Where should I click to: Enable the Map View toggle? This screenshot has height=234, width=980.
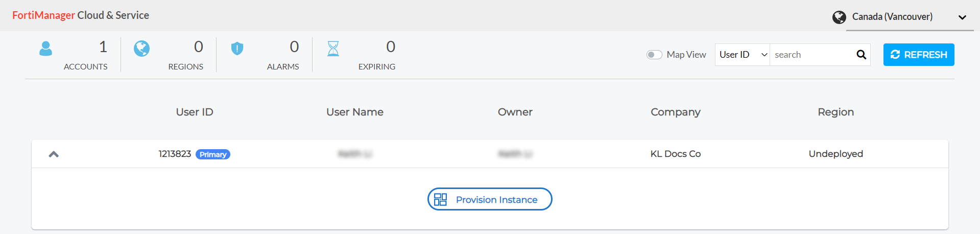654,55
